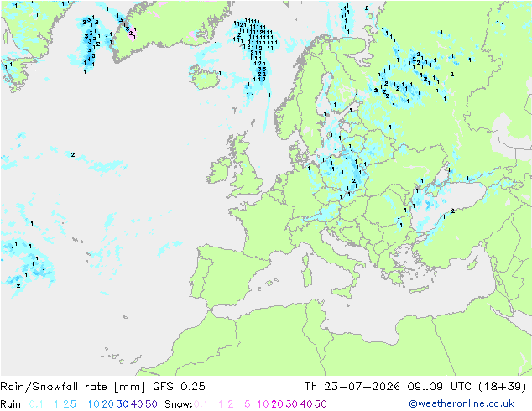This screenshot has width=532, height=411.
Task: Pick the Snow legend 30 value
Action: (x=292, y=404)
